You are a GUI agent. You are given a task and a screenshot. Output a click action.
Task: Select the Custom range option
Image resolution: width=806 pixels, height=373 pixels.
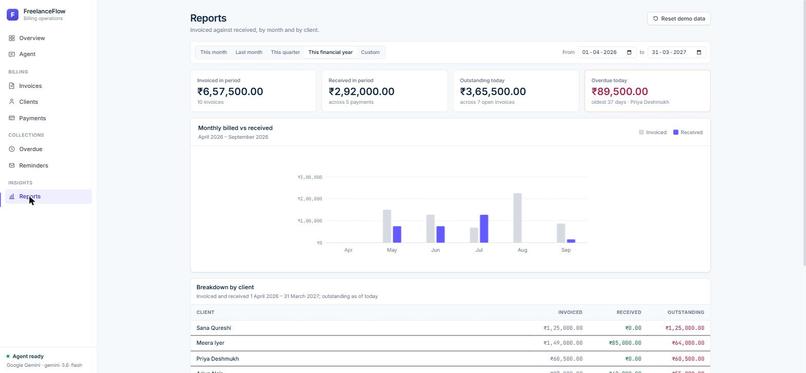[x=370, y=52]
